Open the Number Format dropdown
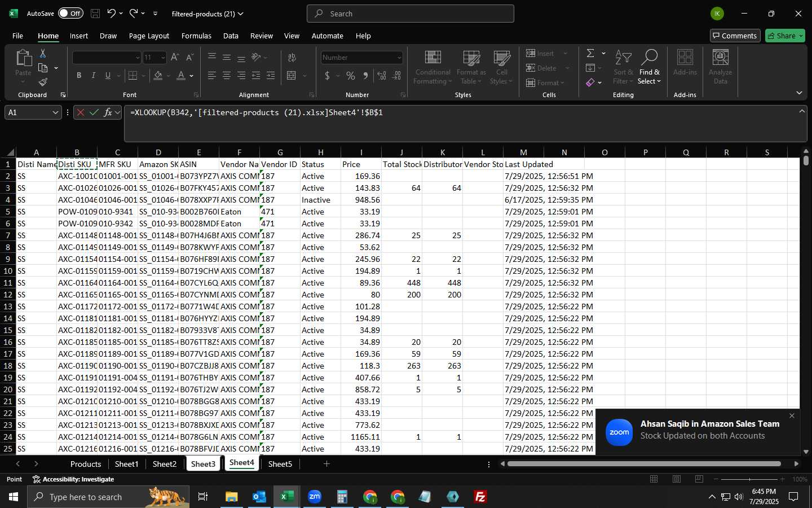 [399, 58]
